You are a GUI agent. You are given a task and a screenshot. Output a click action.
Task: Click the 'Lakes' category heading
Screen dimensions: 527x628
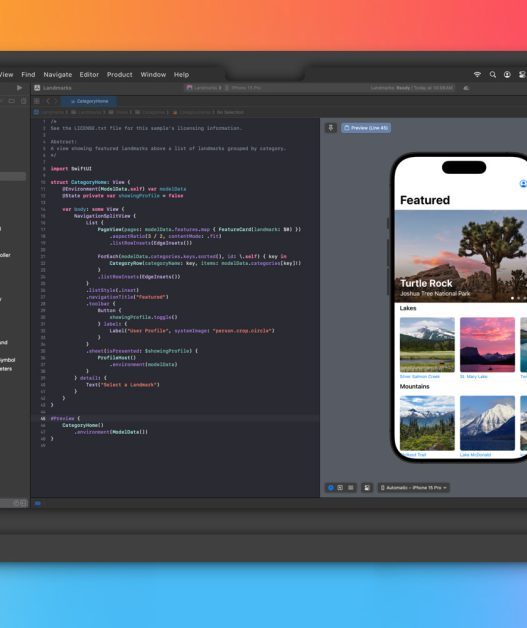pyautogui.click(x=408, y=308)
